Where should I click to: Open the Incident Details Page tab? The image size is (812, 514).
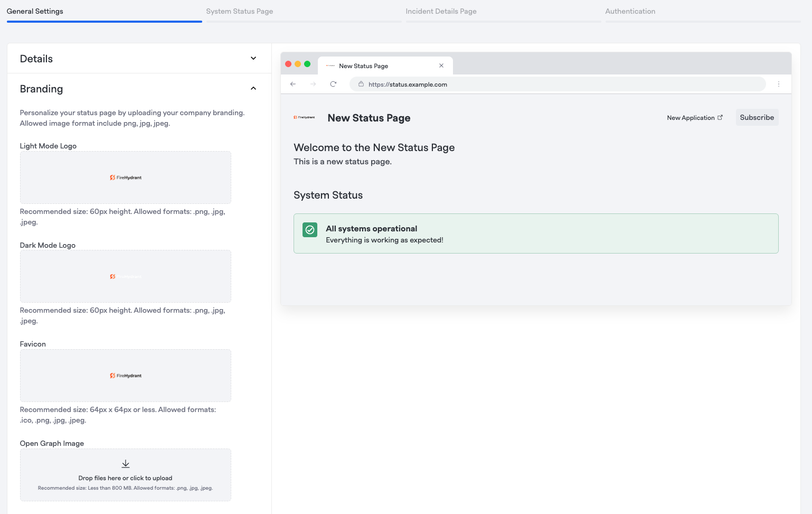tap(441, 11)
